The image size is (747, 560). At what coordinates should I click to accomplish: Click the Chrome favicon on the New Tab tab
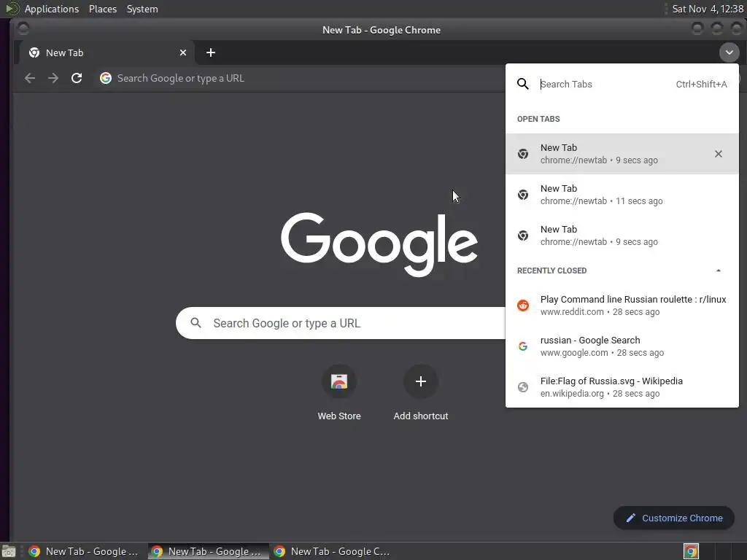(x=34, y=52)
